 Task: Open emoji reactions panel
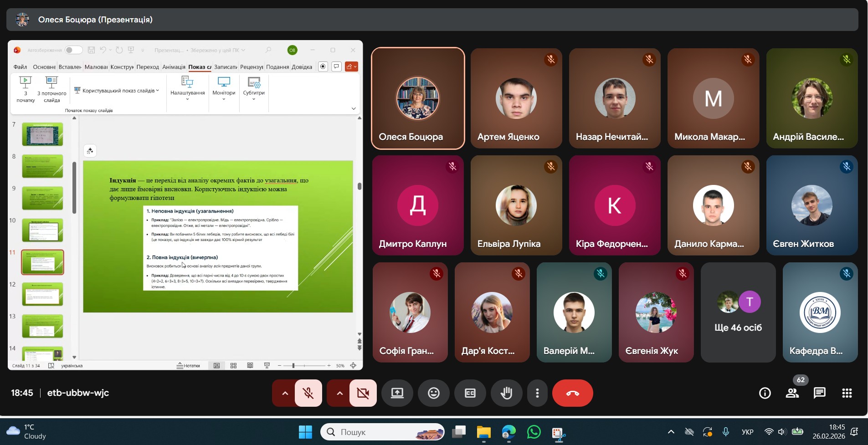coord(433,393)
